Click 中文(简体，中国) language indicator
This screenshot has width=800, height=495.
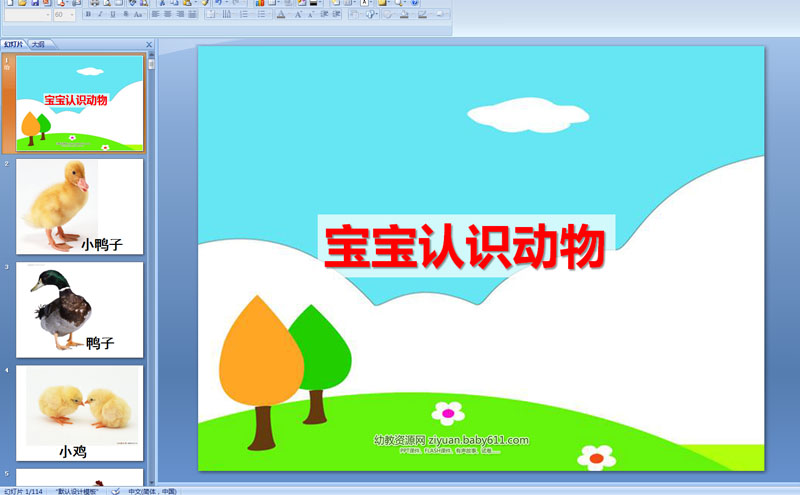tap(152, 491)
